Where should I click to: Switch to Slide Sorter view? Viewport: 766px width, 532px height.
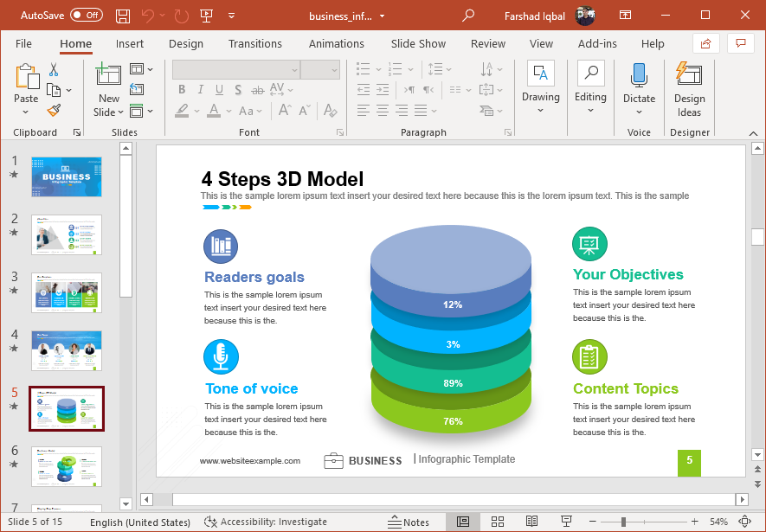(498, 522)
